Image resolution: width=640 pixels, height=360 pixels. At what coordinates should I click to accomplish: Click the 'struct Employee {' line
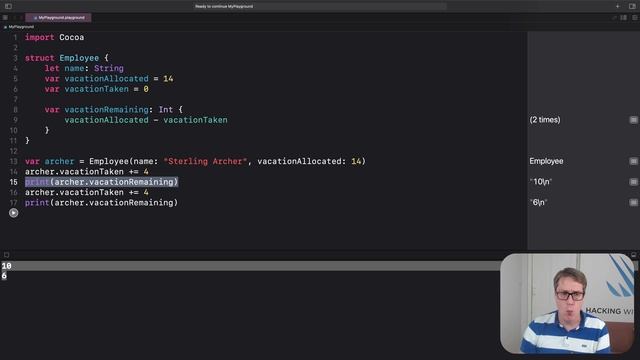point(67,58)
